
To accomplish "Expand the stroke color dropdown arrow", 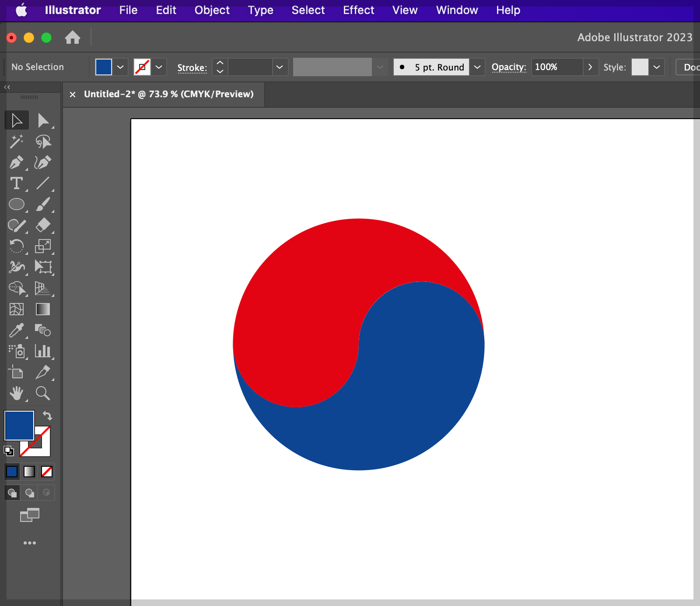I will 159,67.
